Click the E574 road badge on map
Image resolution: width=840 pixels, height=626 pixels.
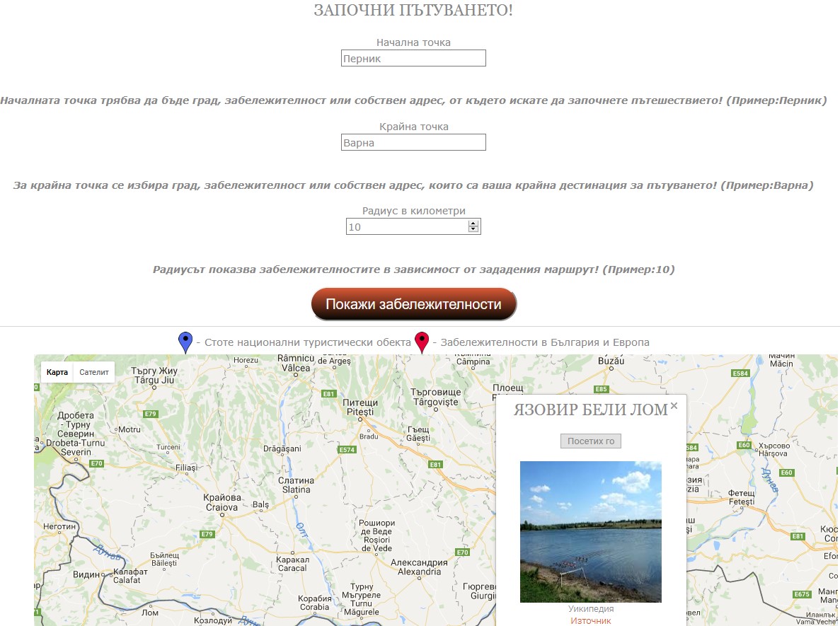[347, 449]
